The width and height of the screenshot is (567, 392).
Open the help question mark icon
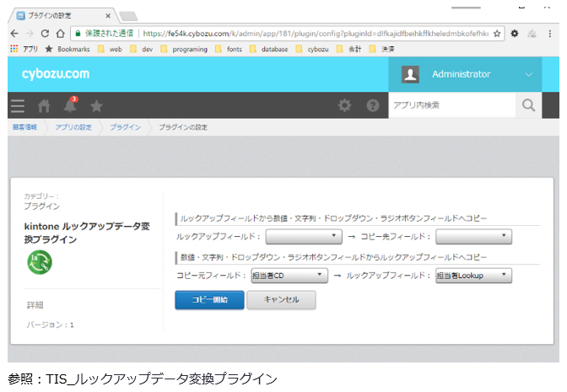372,105
